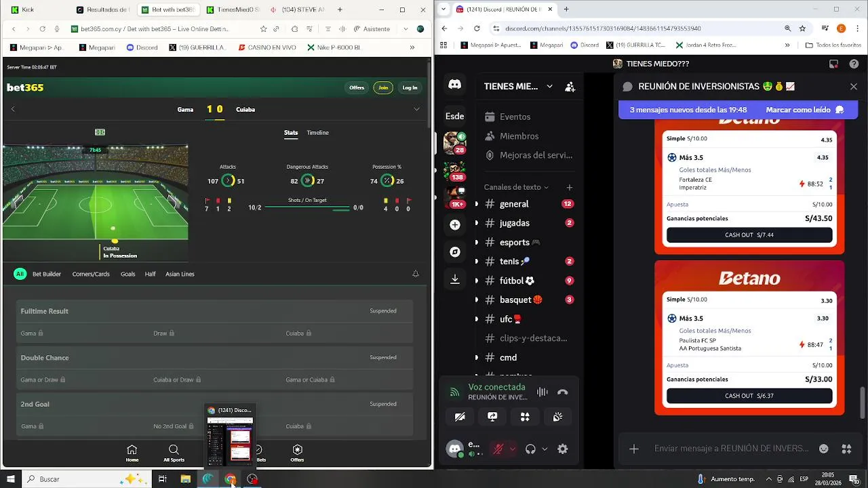Open Discord user settings gear
Screen dimensions: 868x488
562,449
